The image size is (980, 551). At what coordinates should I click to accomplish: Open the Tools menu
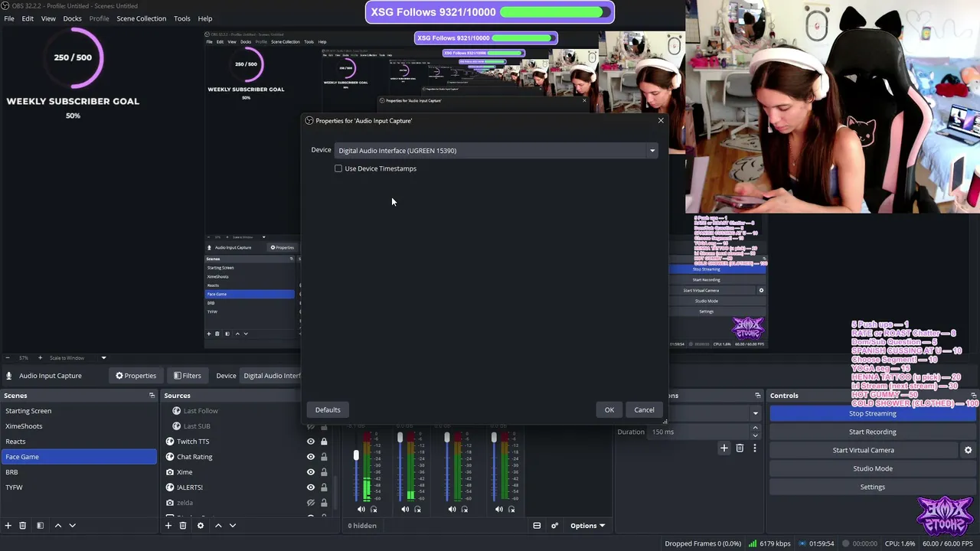182,18
